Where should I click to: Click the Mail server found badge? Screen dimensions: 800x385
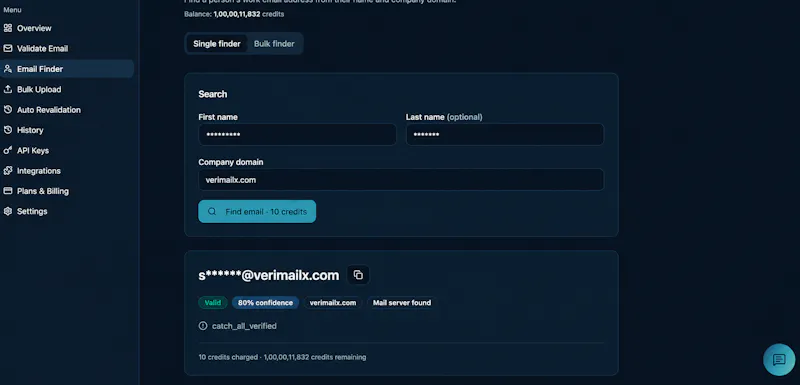[402, 303]
